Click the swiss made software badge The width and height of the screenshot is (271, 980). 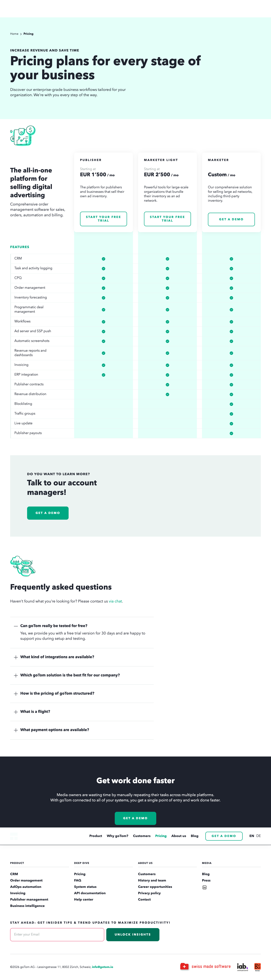tap(205, 966)
